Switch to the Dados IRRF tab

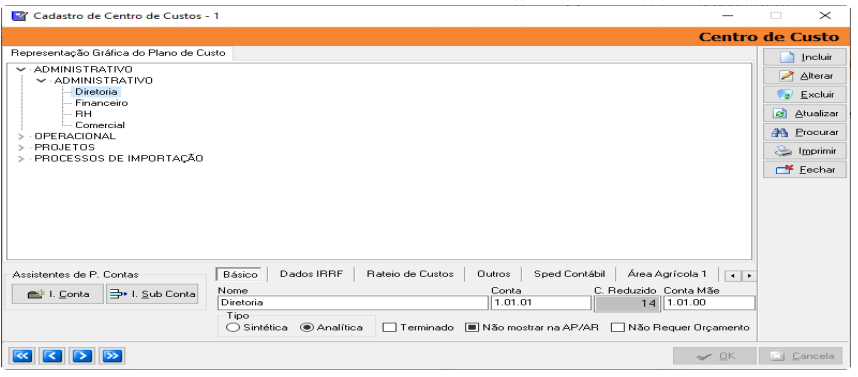coord(311,274)
